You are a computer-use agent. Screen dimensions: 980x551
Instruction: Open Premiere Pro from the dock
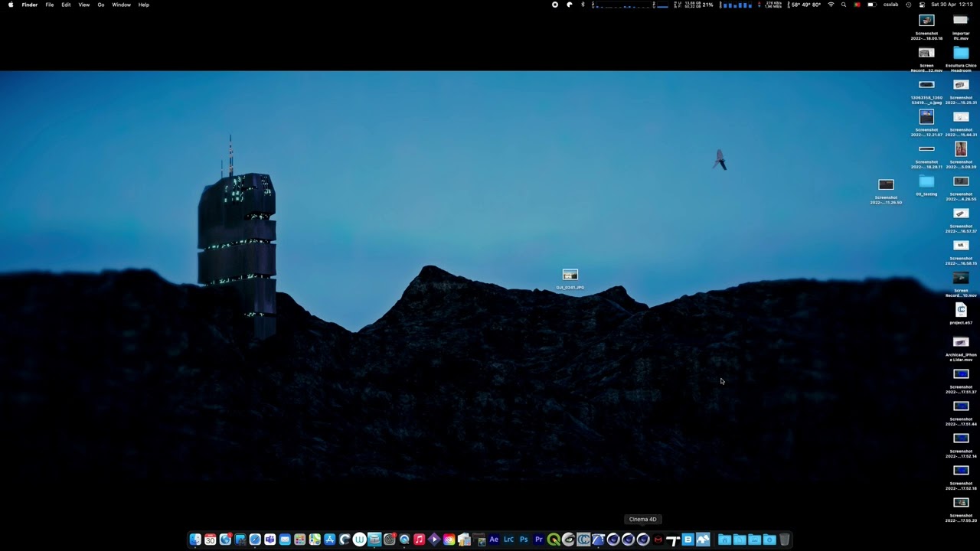(538, 540)
